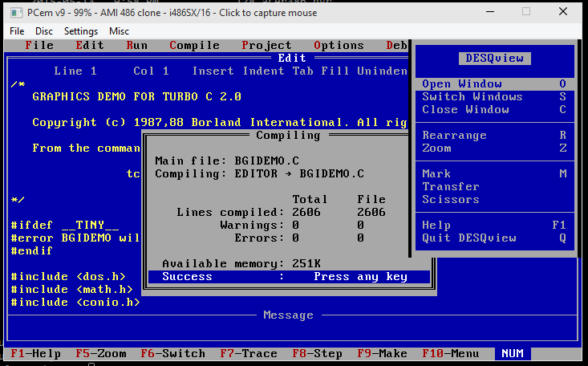Click F1-Help in the bottom bar
Screen dimensions: 588x366
click(x=35, y=354)
